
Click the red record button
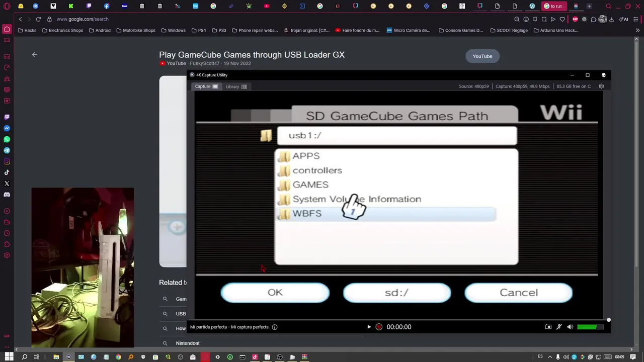click(x=379, y=327)
